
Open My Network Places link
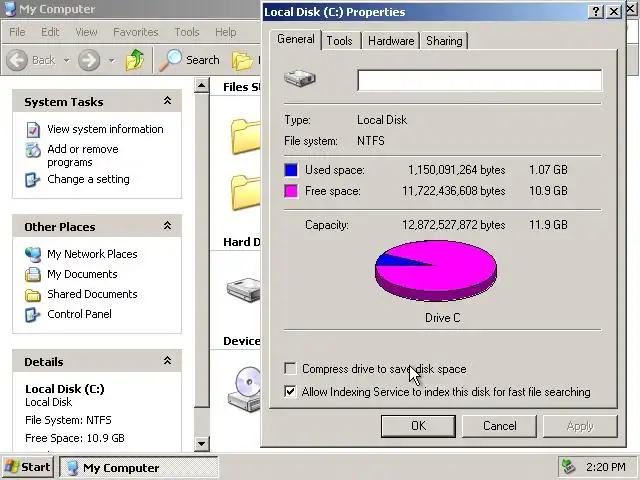click(92, 254)
